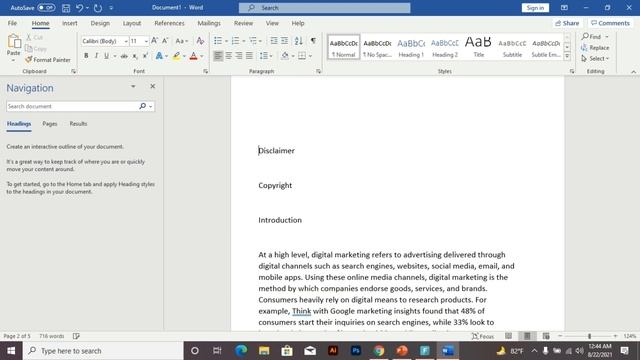Apply text highlight color

[176, 56]
